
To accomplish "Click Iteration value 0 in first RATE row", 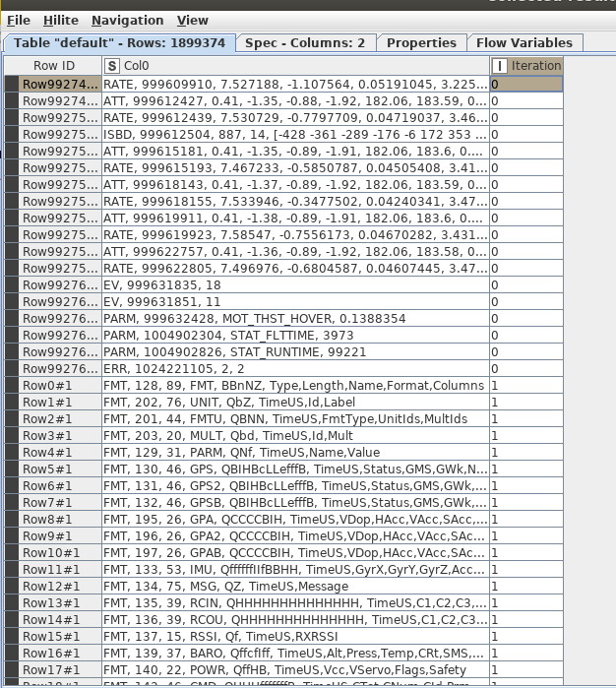I will tap(526, 84).
